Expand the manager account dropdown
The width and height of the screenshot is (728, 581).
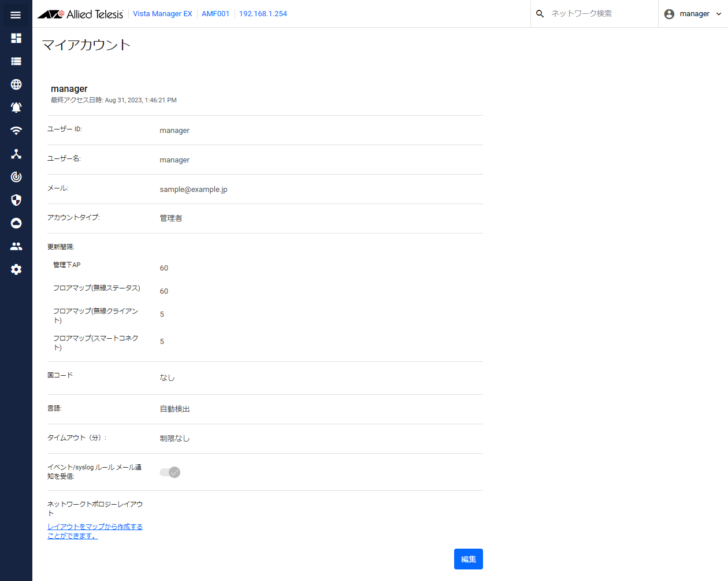pyautogui.click(x=693, y=14)
